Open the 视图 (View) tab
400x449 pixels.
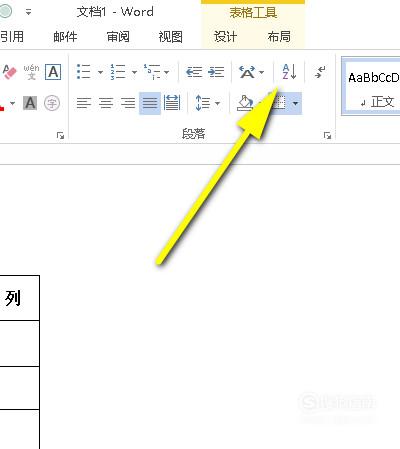point(170,36)
